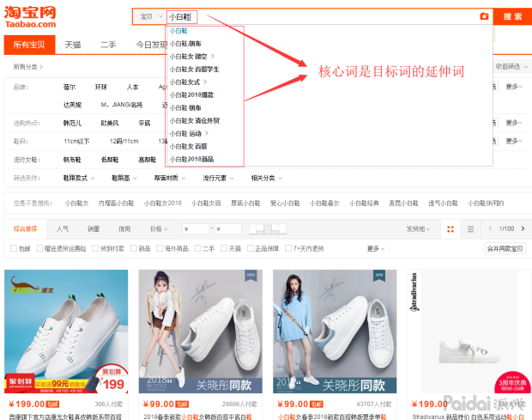
Task: Select the 所有宝贝 tab
Action: [x=29, y=45]
